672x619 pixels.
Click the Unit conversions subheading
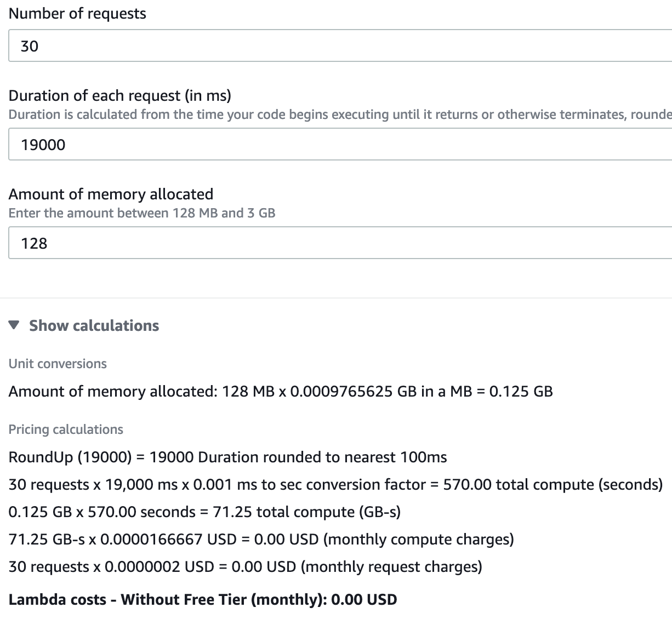tap(58, 364)
